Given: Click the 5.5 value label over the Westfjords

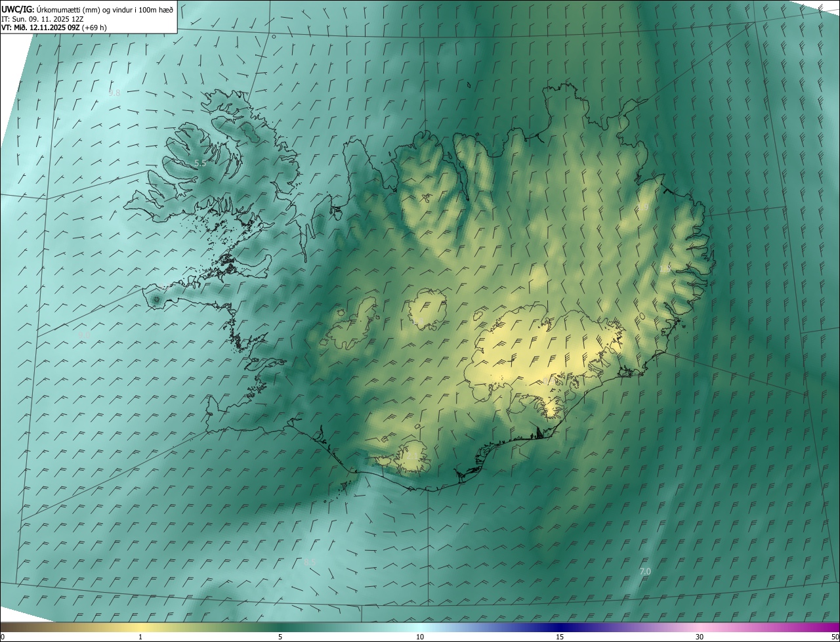Looking at the screenshot, I should coord(200,163).
